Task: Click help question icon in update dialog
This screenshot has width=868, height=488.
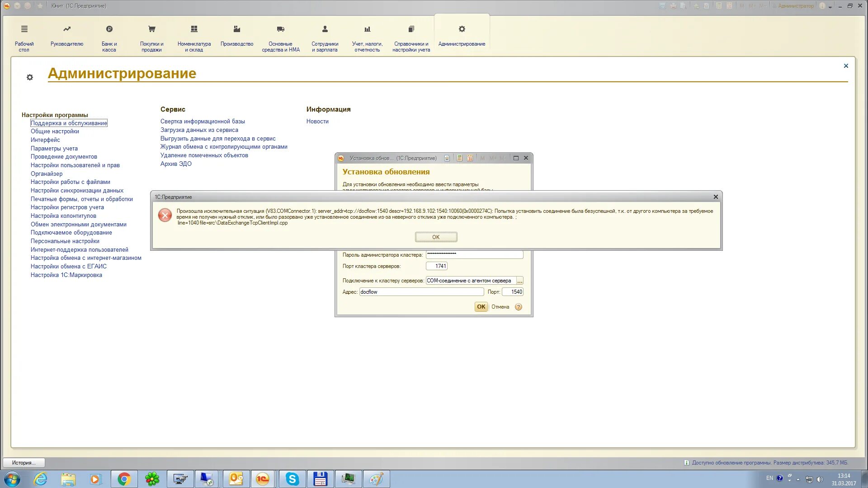Action: pyautogui.click(x=519, y=307)
